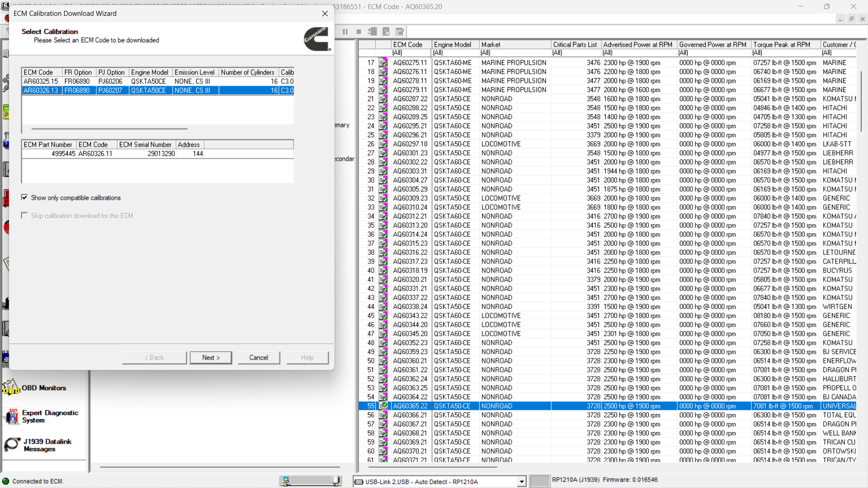Click the Back button in the wizard
This screenshot has height=488, width=868.
[x=154, y=357]
